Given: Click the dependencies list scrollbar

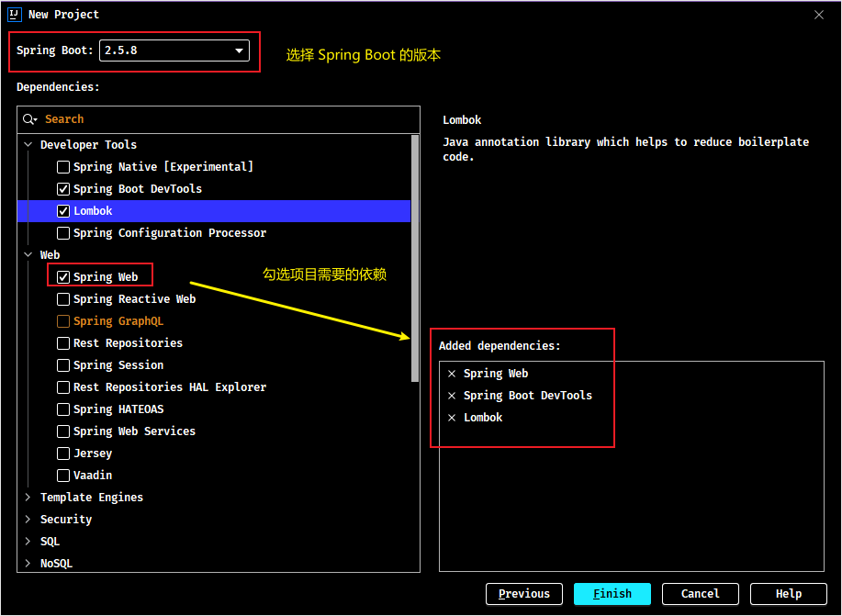Looking at the screenshot, I should point(414,258).
